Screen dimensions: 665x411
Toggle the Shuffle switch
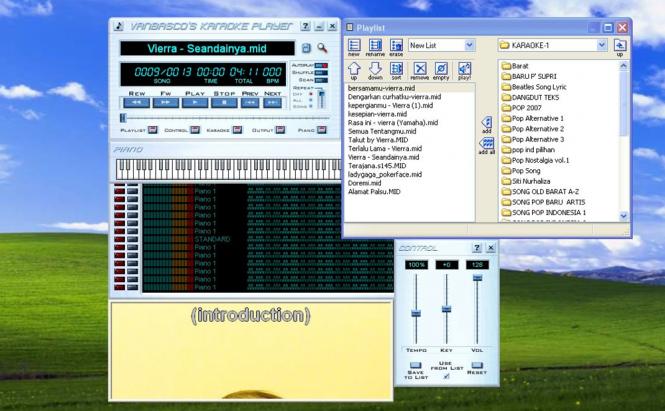coord(321,73)
